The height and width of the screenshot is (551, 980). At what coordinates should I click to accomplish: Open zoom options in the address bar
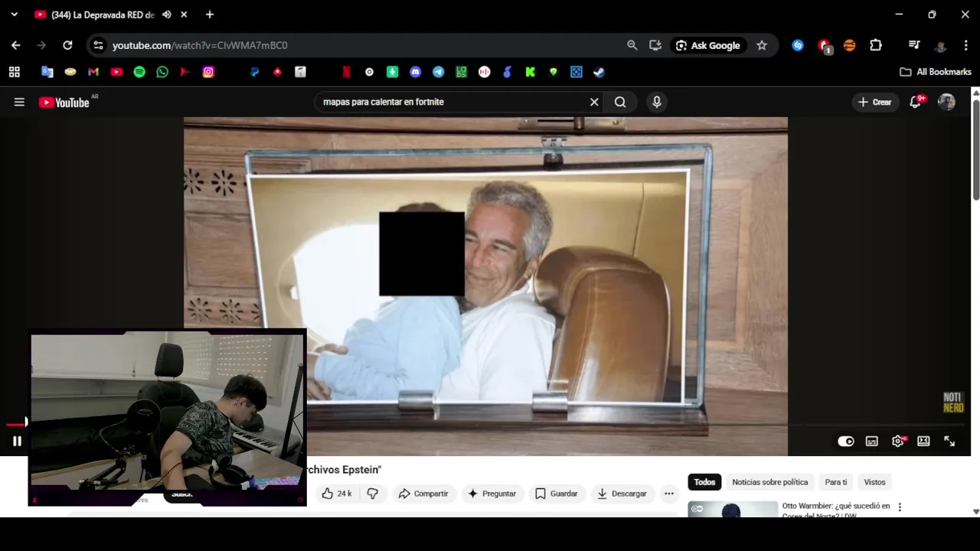(x=632, y=45)
